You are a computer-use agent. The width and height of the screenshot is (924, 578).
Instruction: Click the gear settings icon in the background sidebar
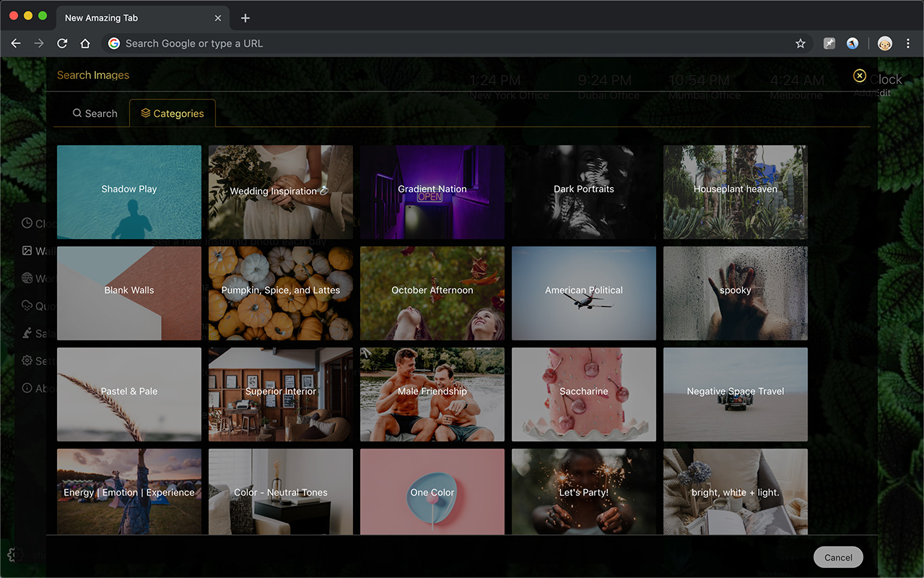pyautogui.click(x=27, y=361)
